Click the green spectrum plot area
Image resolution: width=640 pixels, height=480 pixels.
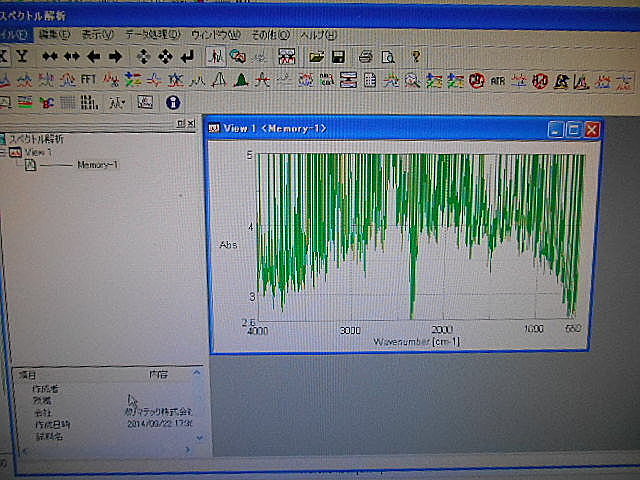pos(420,236)
